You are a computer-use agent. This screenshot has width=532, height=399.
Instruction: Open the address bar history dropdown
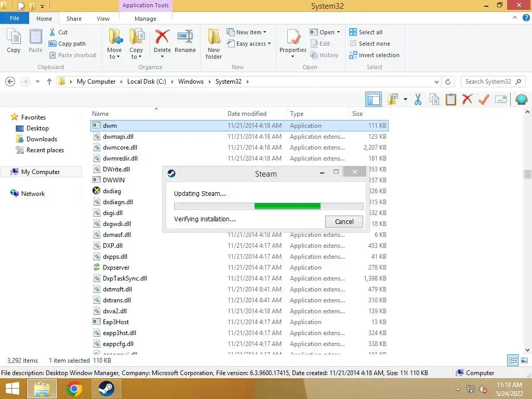436,82
